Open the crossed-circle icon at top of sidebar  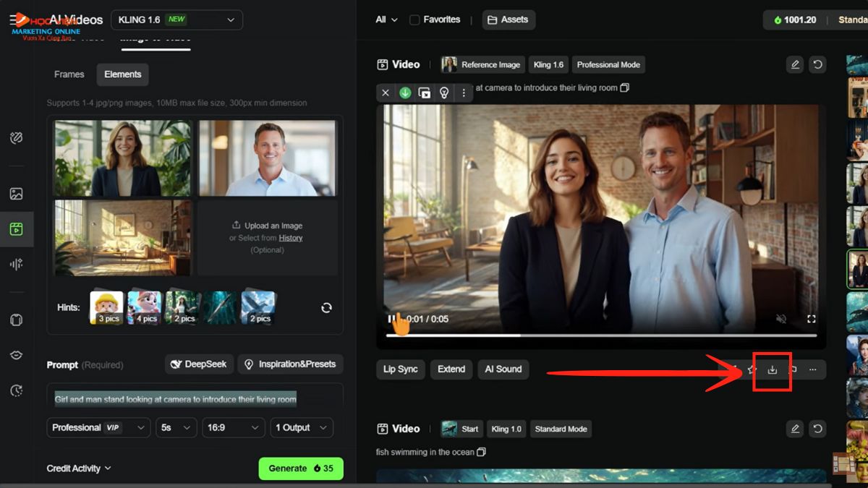17,138
